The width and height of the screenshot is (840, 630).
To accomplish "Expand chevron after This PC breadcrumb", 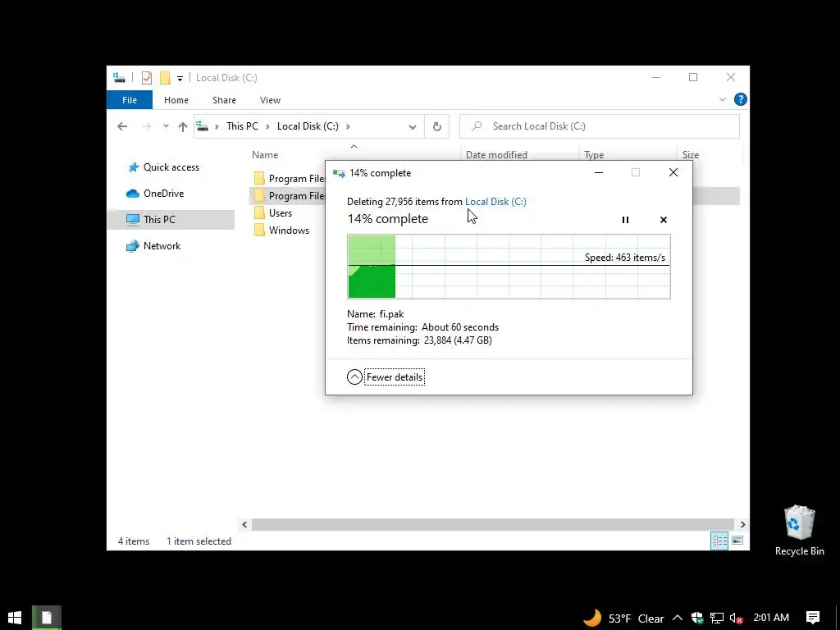I will point(267,127).
